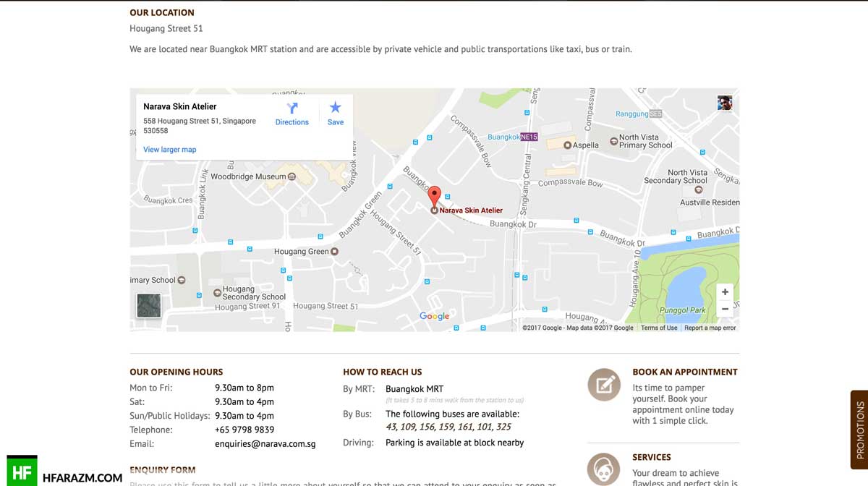Click the Book an Appointment pencil icon
This screenshot has height=486, width=868.
click(x=604, y=385)
